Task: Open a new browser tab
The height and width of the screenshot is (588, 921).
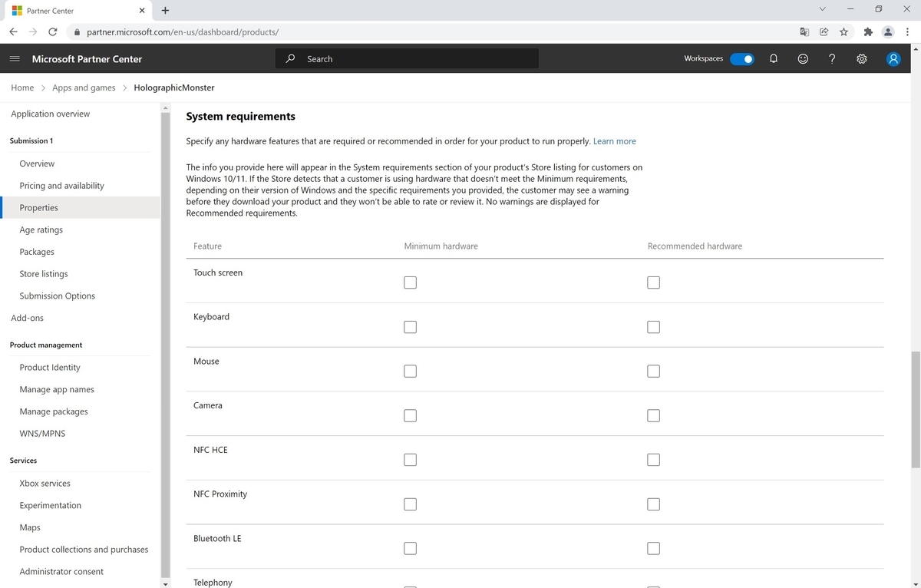Action: point(166,11)
